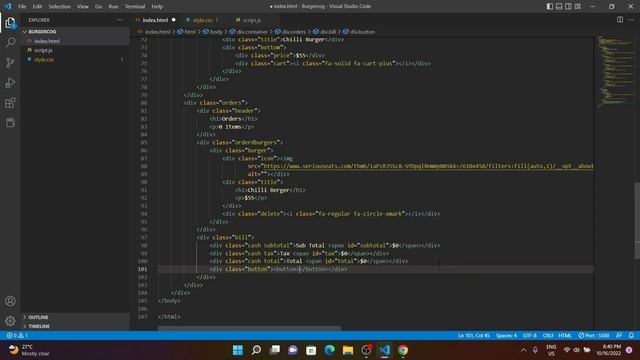Click the Ln 101, Col 45 cursor position
This screenshot has width=640, height=360.
click(474, 336)
